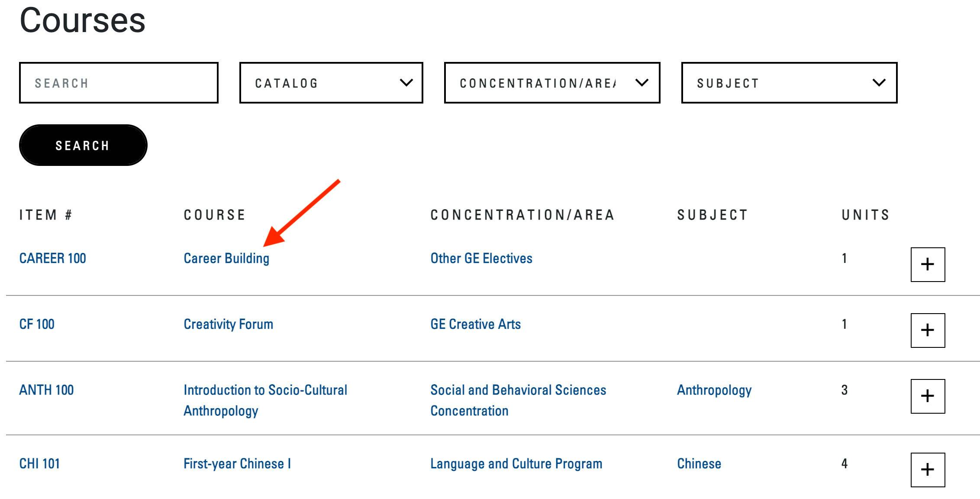The height and width of the screenshot is (499, 980).
Task: Focus the Search text field
Action: tap(119, 83)
